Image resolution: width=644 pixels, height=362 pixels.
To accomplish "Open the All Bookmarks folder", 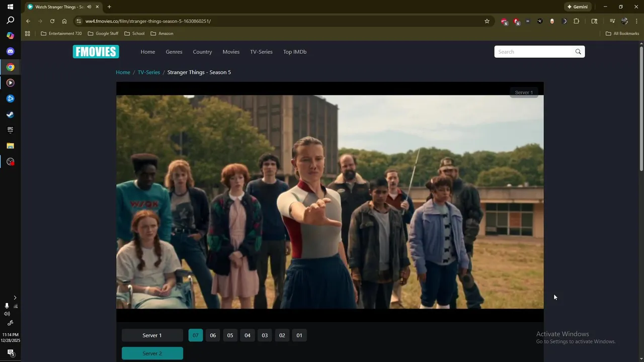I will tap(622, 34).
